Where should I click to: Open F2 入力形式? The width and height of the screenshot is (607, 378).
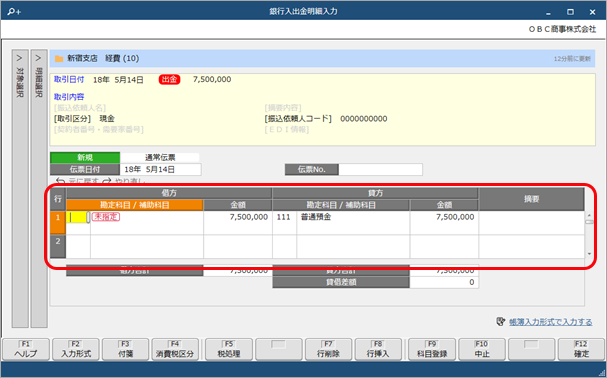(x=76, y=349)
